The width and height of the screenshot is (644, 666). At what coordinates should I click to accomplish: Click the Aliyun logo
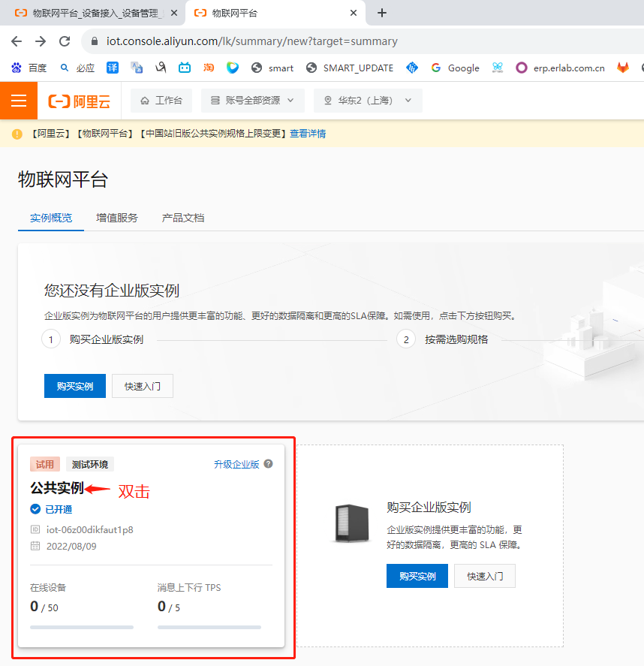coord(80,101)
